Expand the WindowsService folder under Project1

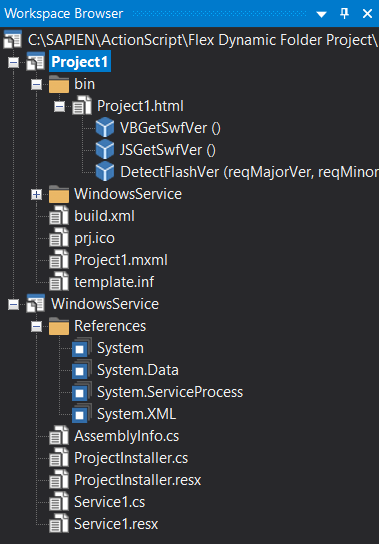36,195
